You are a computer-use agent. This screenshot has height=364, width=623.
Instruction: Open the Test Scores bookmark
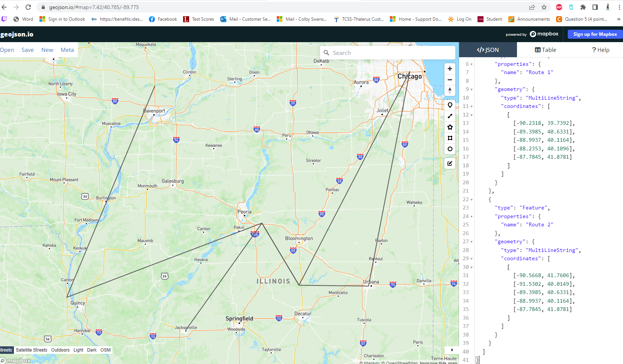click(x=199, y=19)
